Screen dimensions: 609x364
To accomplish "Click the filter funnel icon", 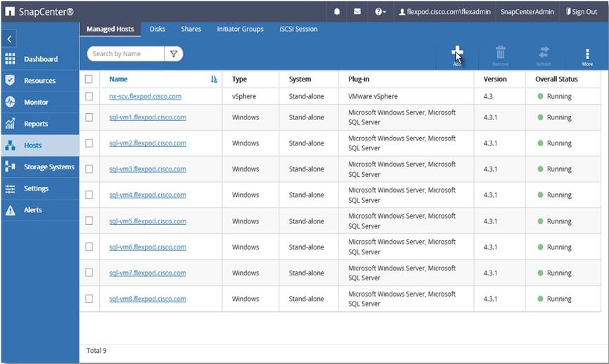I will (x=174, y=54).
